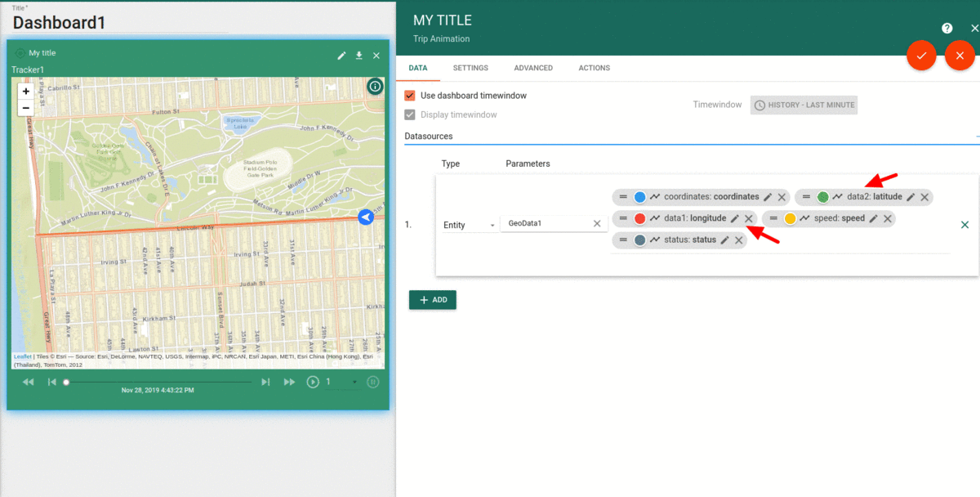Rewind the trip animation
The width and height of the screenshot is (980, 497).
[28, 382]
